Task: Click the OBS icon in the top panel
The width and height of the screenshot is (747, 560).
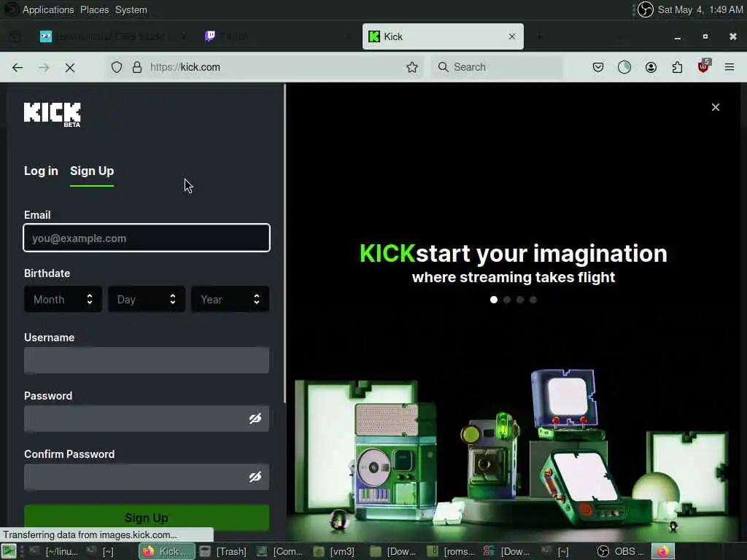Action: tap(646, 9)
